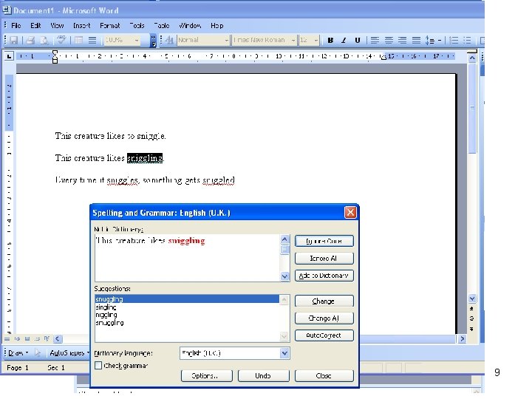This screenshot has height=399, width=532.
Task: Open the Format menu
Action: tap(110, 25)
